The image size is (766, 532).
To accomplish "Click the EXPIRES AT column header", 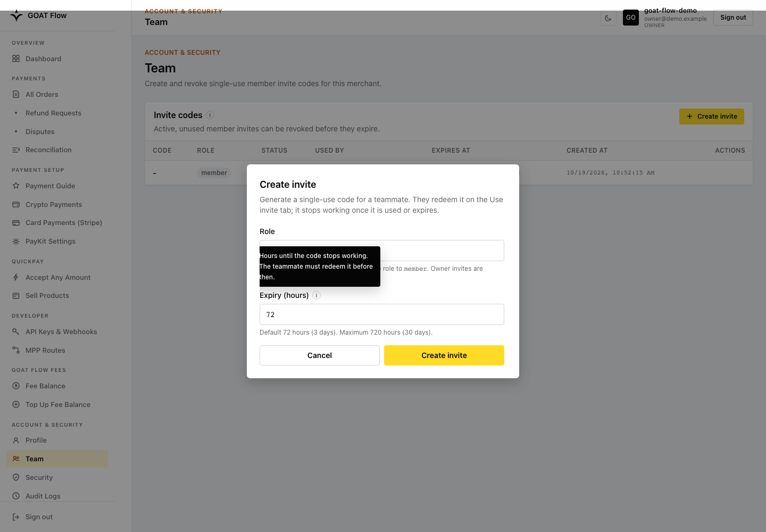I will (451, 151).
